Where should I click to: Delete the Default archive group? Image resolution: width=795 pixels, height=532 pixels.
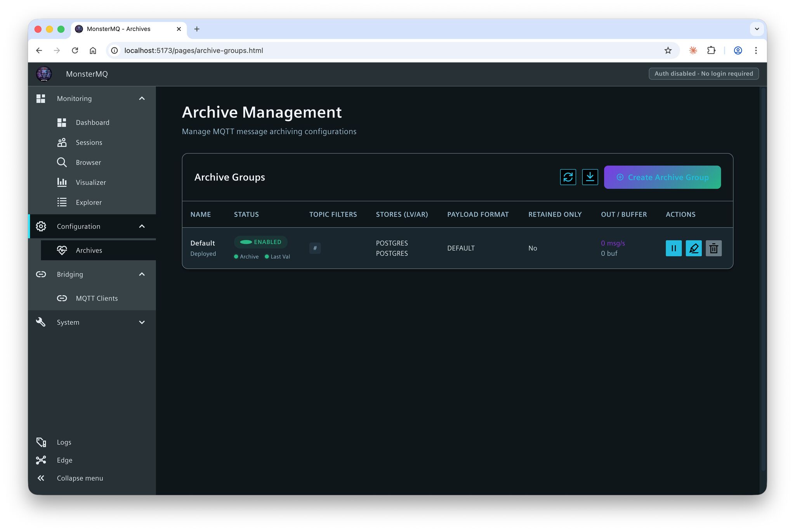pos(713,248)
